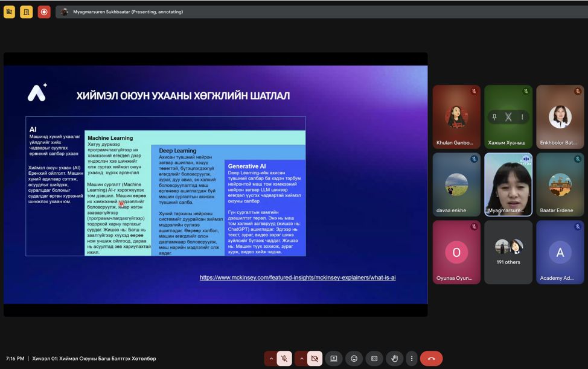This screenshot has height=369, width=588.
Task: Select Enkhbolor Bat's video tile
Action: (560, 117)
